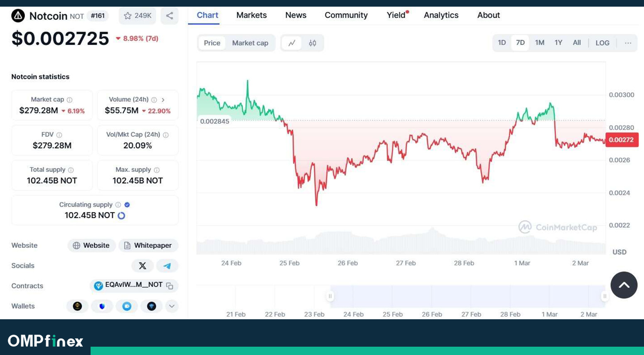Open the Whitepaper link
Viewport: 644px width, 355px height.
[148, 245]
